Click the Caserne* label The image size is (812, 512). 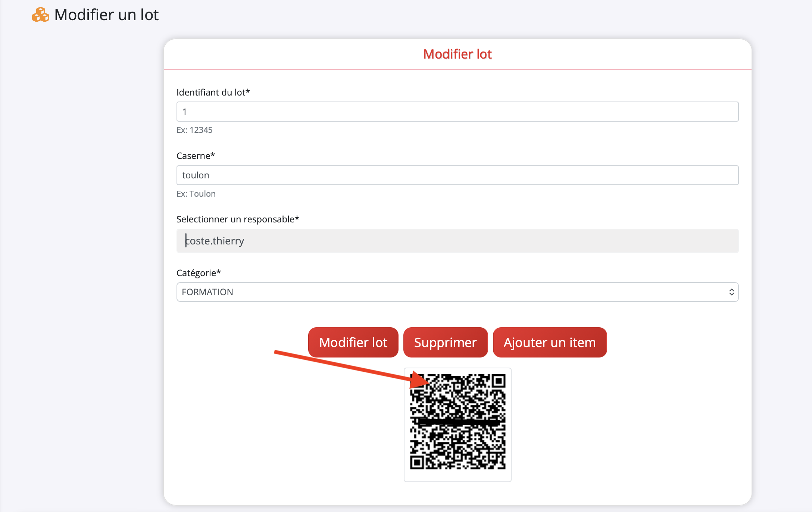(196, 156)
